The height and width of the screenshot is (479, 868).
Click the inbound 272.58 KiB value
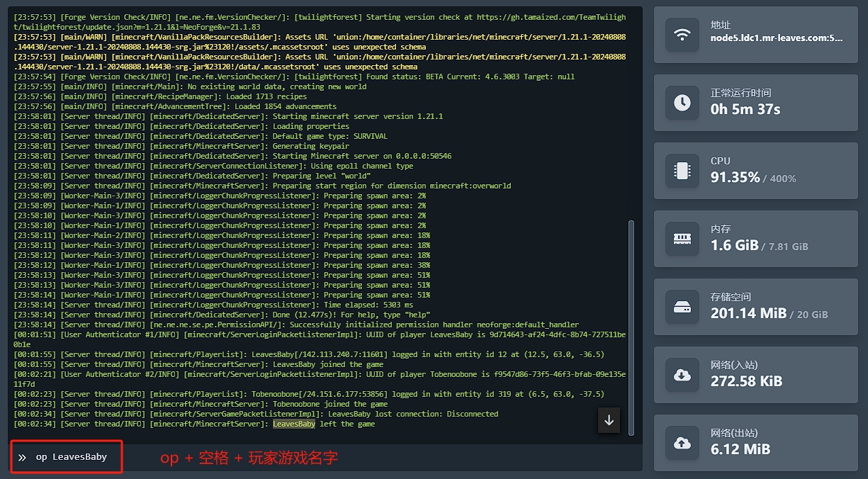[x=746, y=381]
